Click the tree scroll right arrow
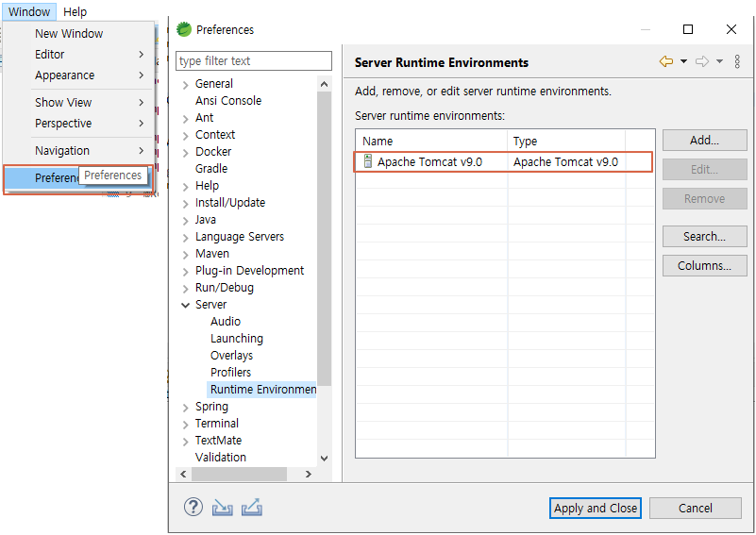The height and width of the screenshot is (535, 756). click(309, 475)
